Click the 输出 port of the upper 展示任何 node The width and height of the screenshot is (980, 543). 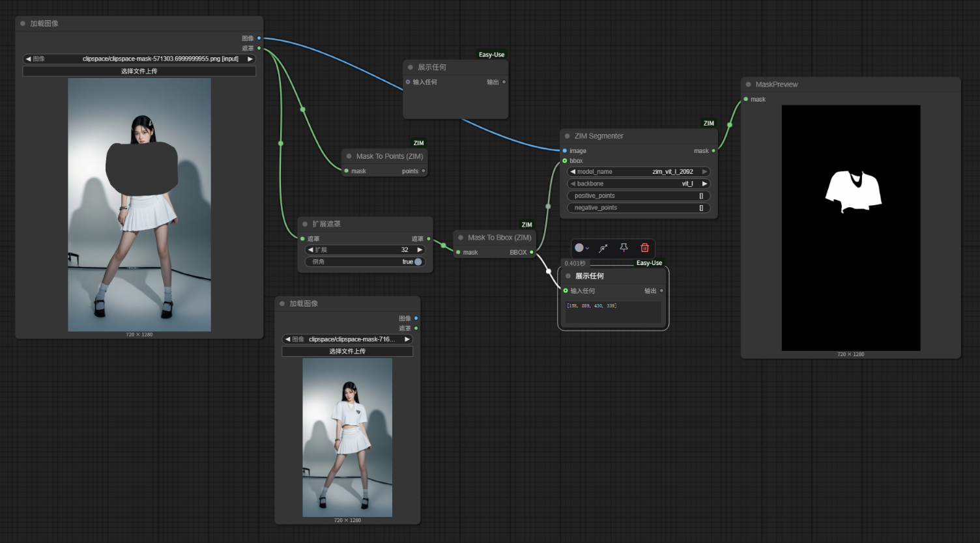(x=504, y=82)
